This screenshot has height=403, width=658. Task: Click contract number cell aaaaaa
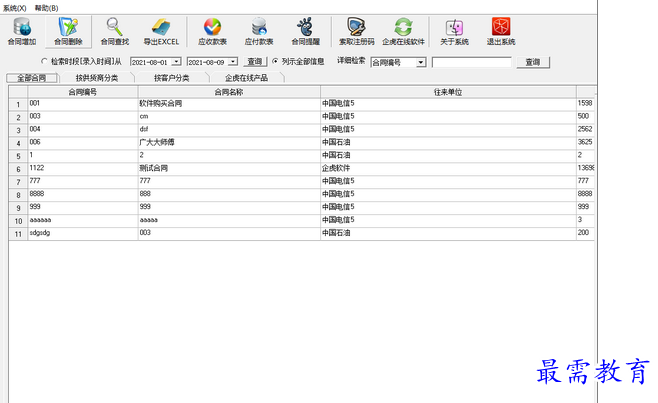83,221
